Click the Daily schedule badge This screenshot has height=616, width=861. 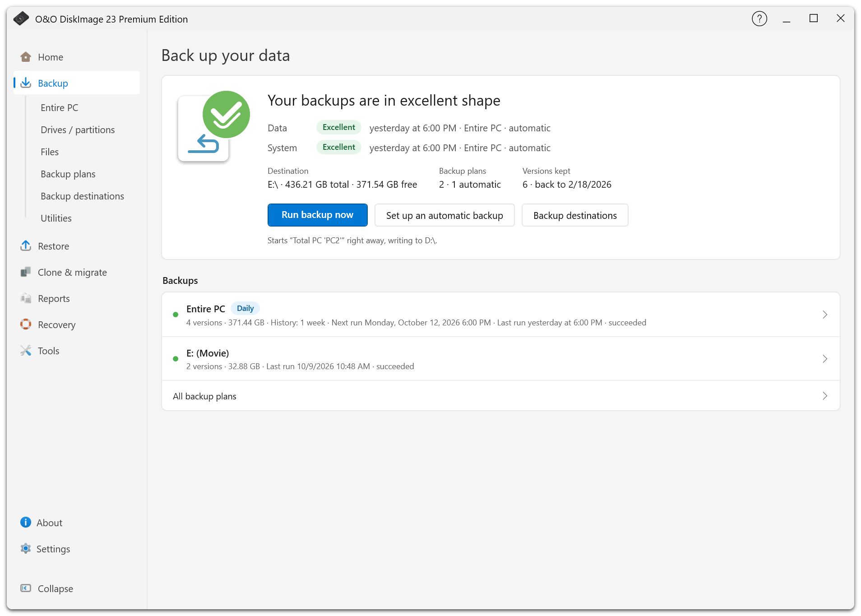click(245, 308)
